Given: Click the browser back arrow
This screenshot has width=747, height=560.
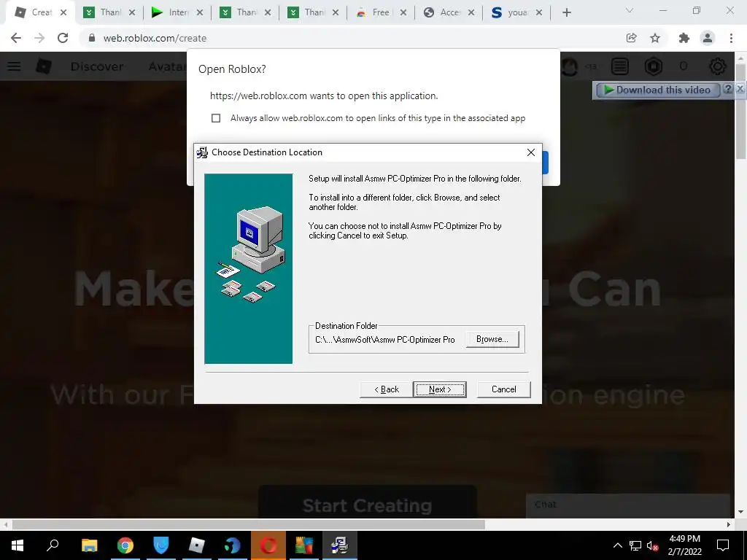Looking at the screenshot, I should [16, 38].
